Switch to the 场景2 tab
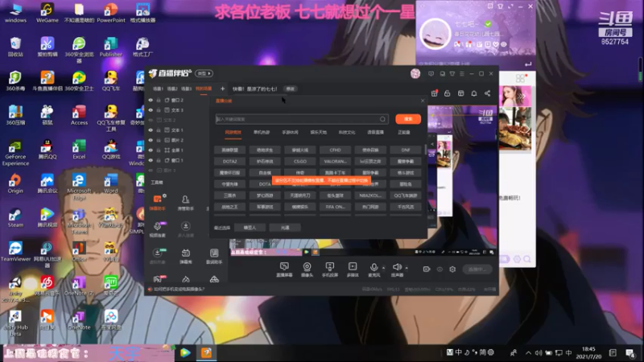Screen dimensions: 644x362 (172, 88)
